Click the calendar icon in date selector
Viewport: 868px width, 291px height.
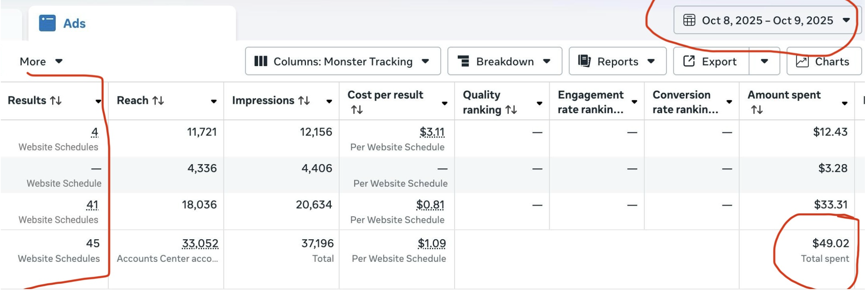click(689, 20)
